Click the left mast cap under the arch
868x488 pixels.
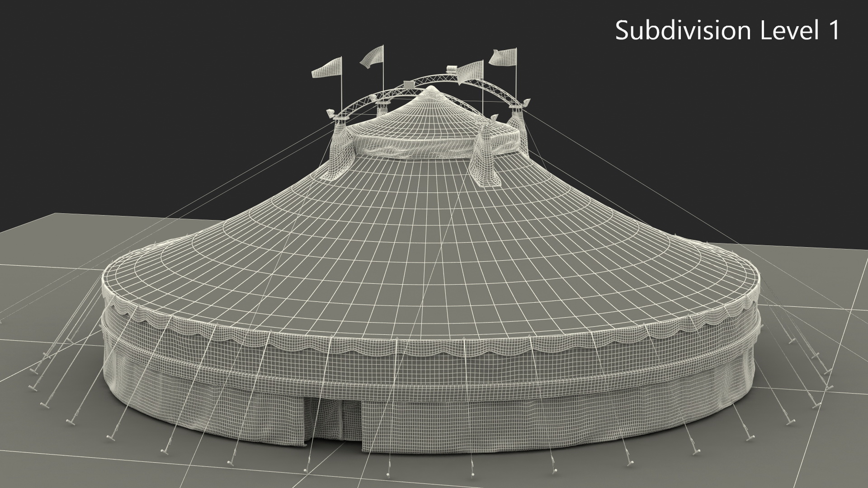pos(340,118)
